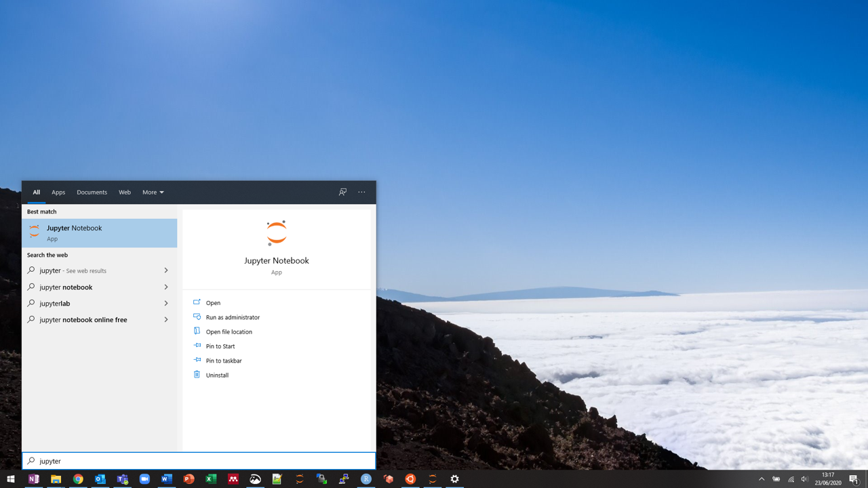This screenshot has height=488, width=868.
Task: Open Microsoft Word from the taskbar
Action: [x=167, y=479]
